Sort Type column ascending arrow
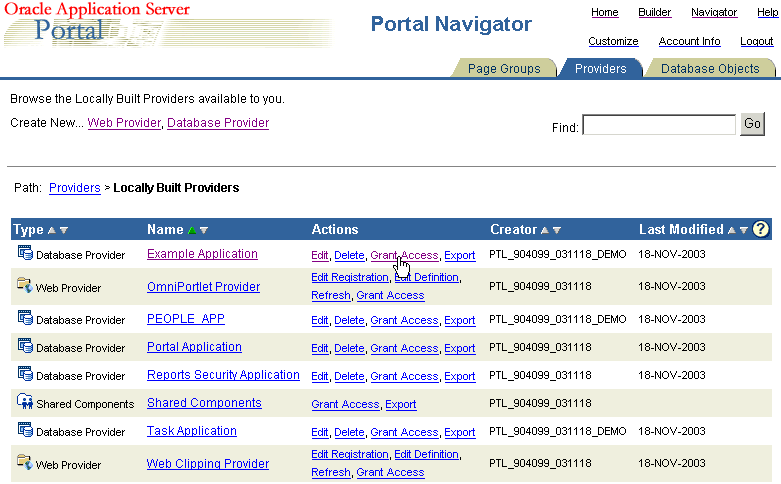 [51, 230]
